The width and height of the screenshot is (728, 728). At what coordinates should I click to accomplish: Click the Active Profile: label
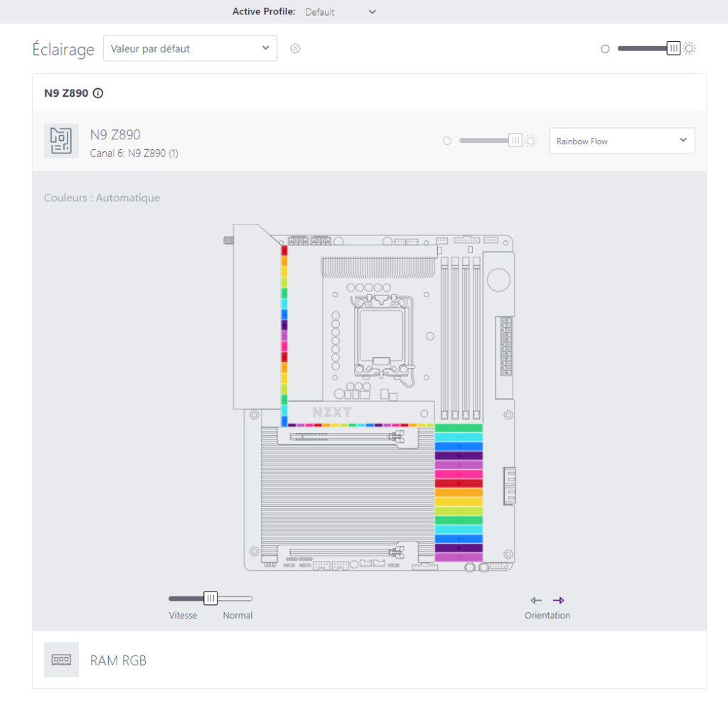pyautogui.click(x=264, y=11)
